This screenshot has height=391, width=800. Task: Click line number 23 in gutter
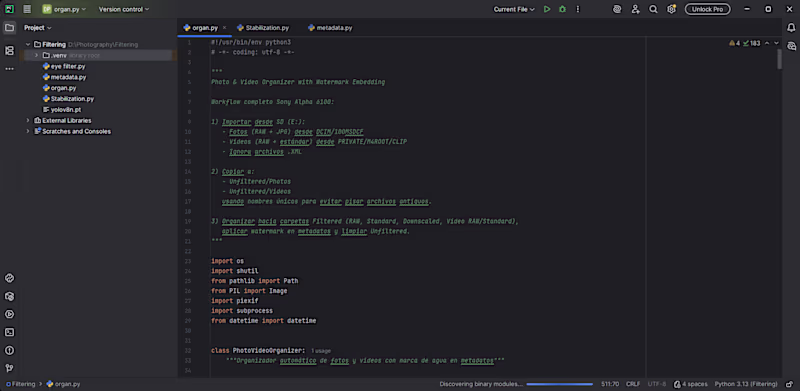pos(188,261)
